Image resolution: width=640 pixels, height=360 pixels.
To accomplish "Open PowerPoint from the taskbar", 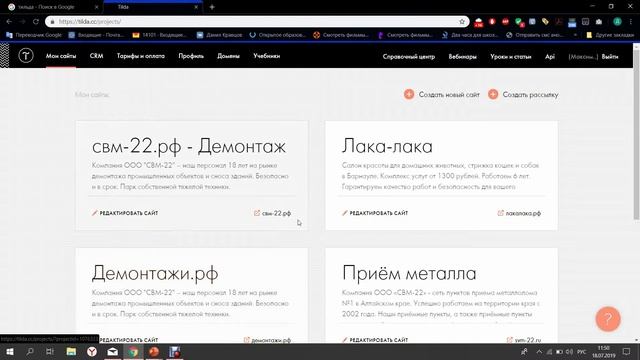I will click(154, 351).
